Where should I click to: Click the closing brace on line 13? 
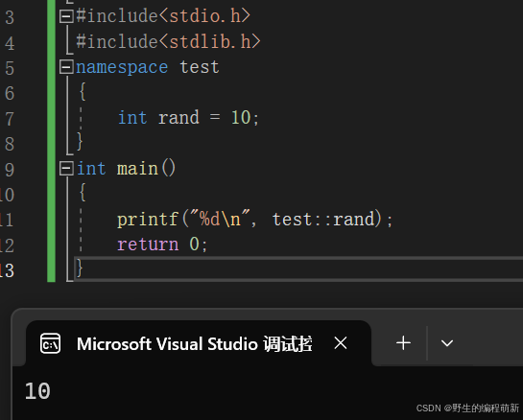pos(80,268)
